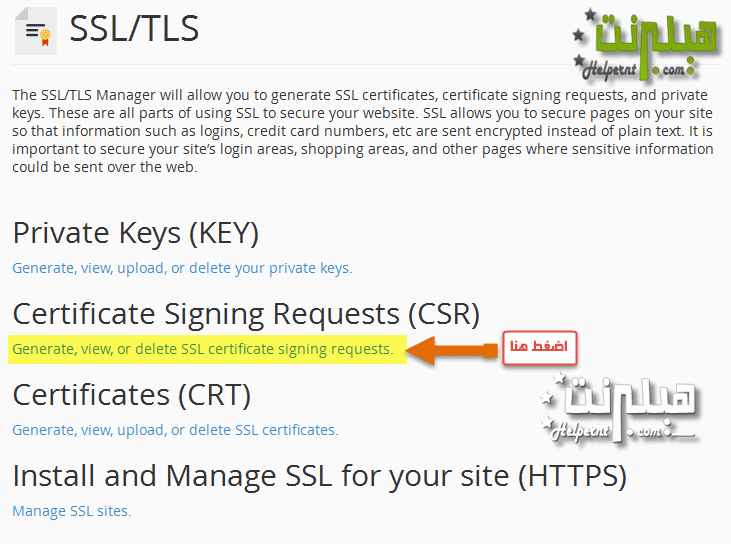Click the SSL/TLS Manager description paragraph

362,130
